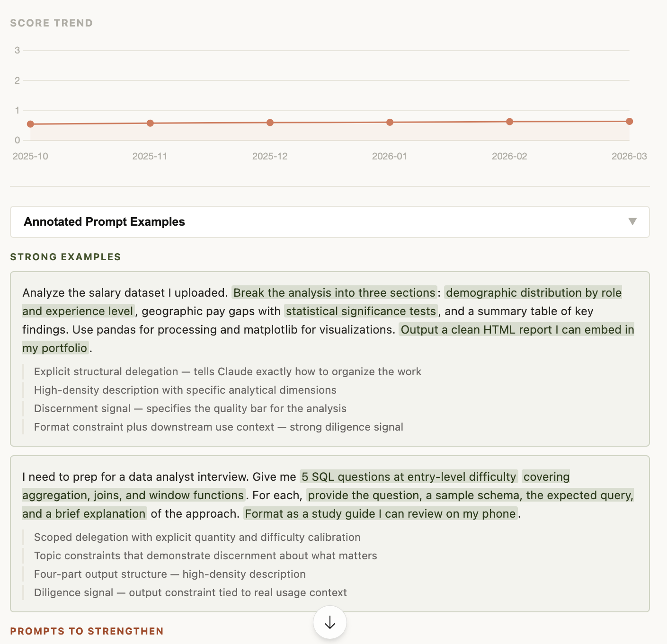Image resolution: width=667 pixels, height=644 pixels.
Task: Collapse the Annotated Prompt Examples header title
Action: click(104, 221)
